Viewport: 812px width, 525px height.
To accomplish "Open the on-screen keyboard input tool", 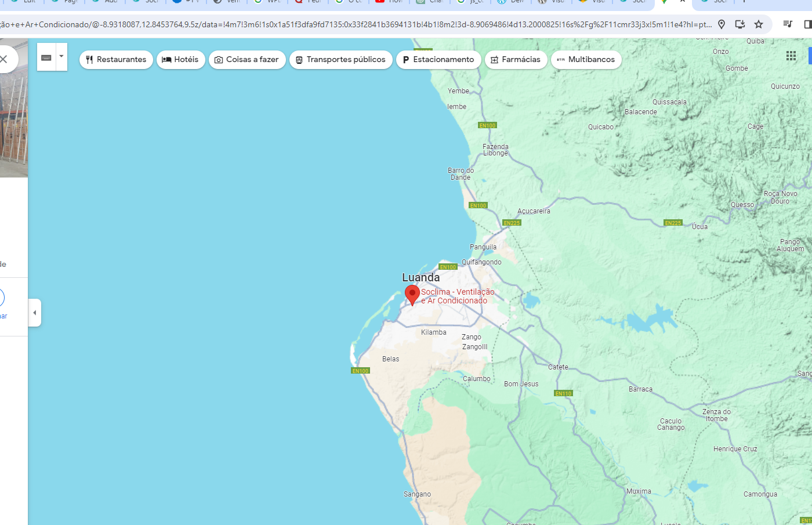I will tap(46, 57).
